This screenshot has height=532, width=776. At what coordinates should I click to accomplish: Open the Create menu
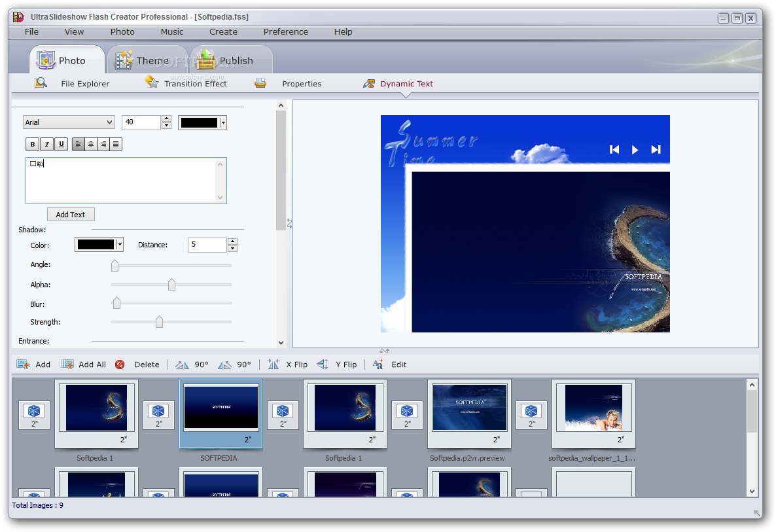tap(223, 31)
